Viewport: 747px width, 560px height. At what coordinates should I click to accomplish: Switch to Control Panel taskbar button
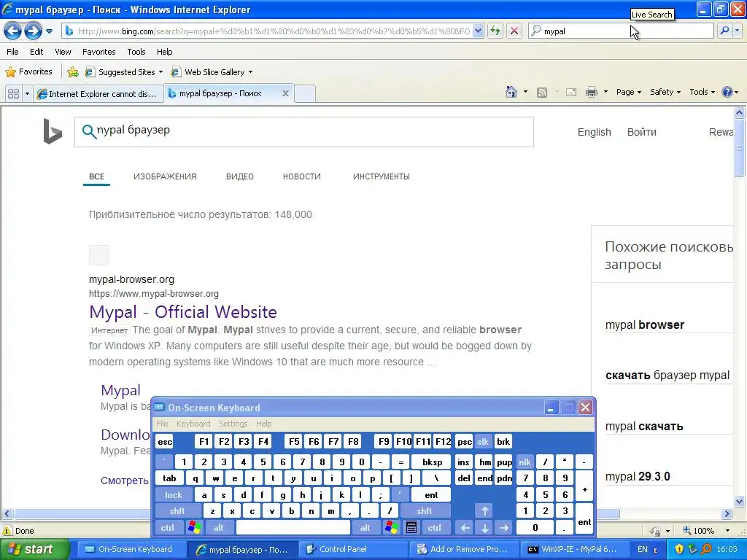(354, 549)
